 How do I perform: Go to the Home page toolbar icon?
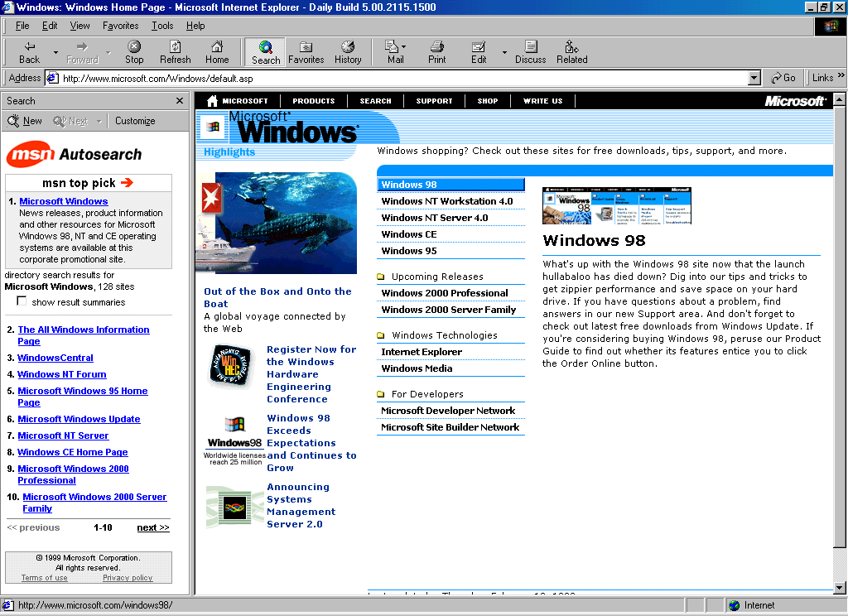click(x=217, y=52)
